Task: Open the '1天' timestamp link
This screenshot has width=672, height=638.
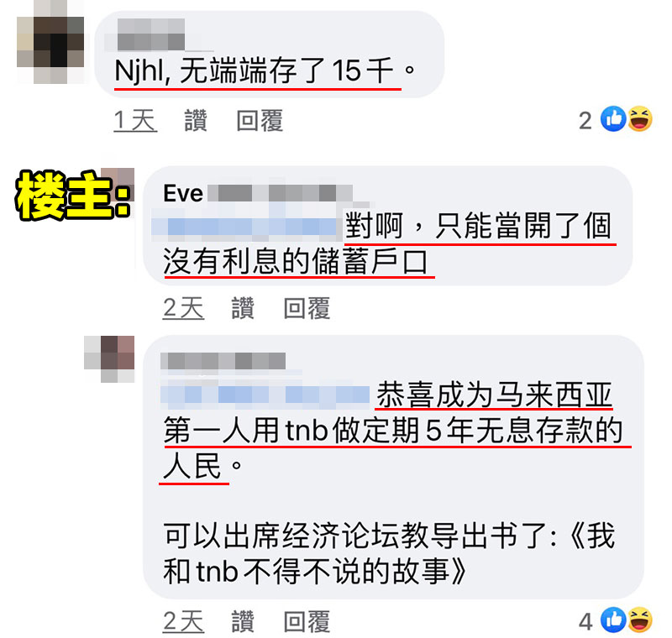Action: [135, 120]
